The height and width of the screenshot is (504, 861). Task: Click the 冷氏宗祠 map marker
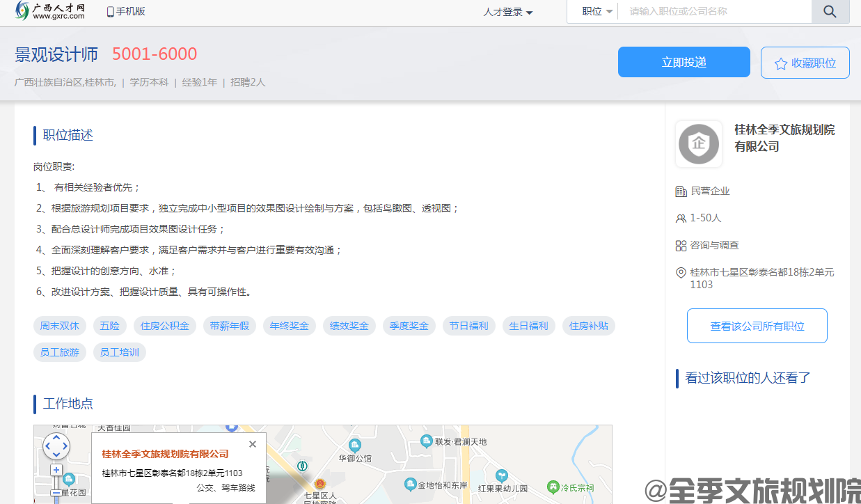tap(553, 486)
